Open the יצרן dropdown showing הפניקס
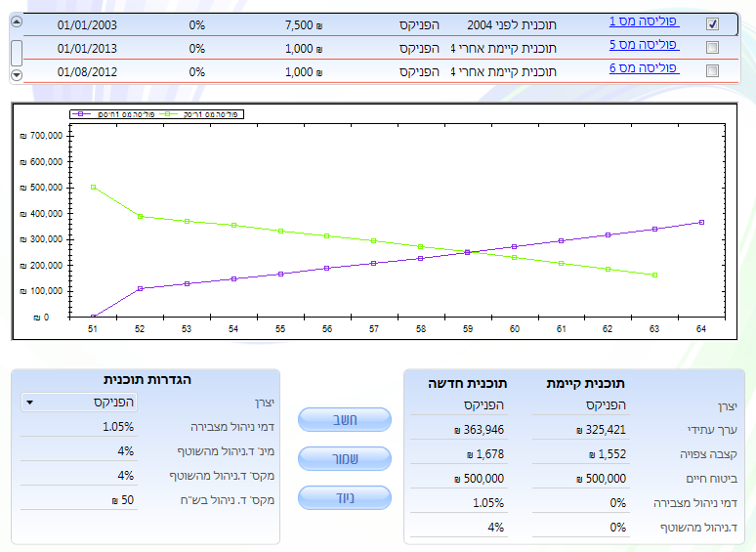This screenshot has width=756, height=552. (x=79, y=403)
